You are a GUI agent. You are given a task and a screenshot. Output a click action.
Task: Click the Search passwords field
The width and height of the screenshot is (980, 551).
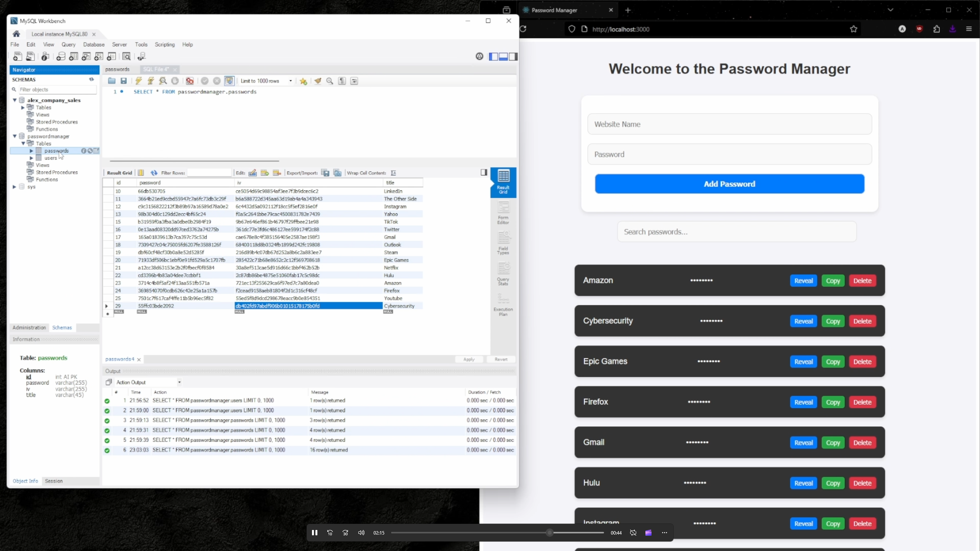737,231
